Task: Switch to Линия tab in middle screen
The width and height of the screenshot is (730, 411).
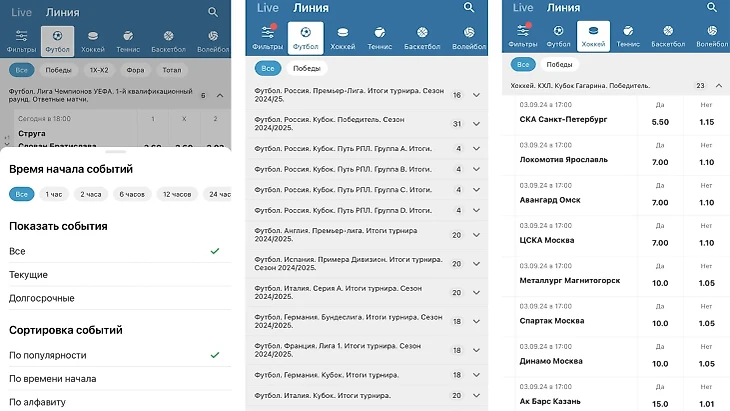Action: [x=311, y=8]
